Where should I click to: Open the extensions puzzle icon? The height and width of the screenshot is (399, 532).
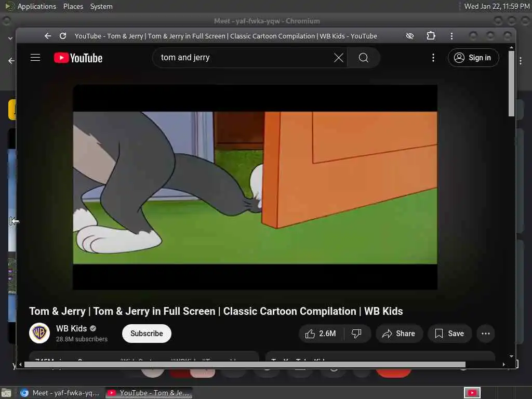pyautogui.click(x=431, y=36)
